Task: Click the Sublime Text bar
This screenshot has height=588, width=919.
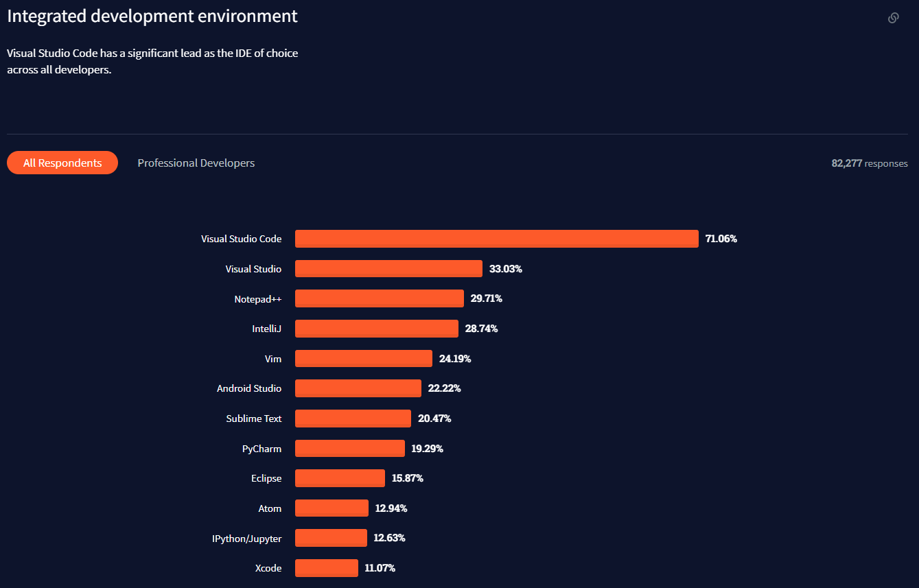Action: click(353, 419)
